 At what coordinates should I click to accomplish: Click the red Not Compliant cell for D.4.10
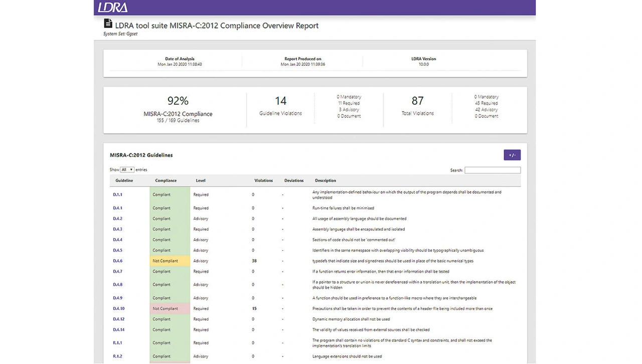click(x=170, y=308)
